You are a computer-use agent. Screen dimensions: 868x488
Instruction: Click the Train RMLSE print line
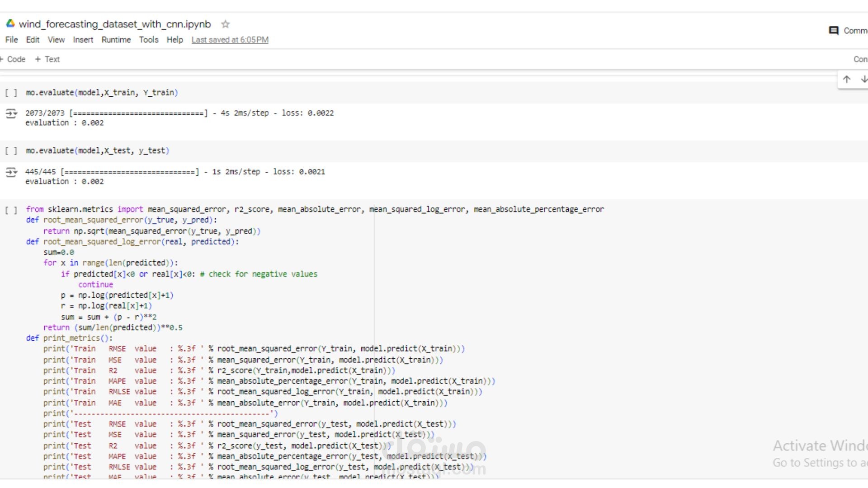263,392
